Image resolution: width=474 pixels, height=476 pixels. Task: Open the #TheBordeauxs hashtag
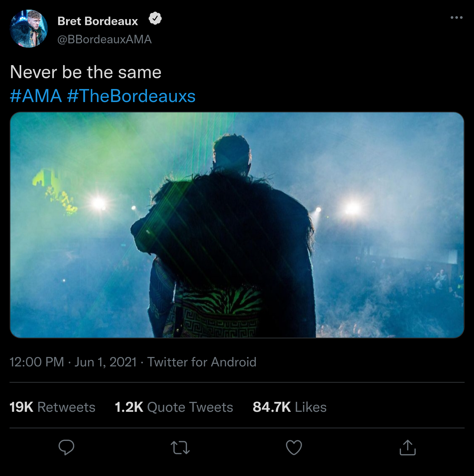(131, 96)
